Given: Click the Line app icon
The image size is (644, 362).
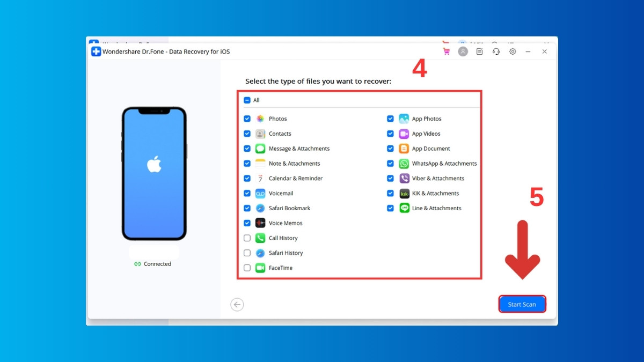Looking at the screenshot, I should tap(404, 208).
